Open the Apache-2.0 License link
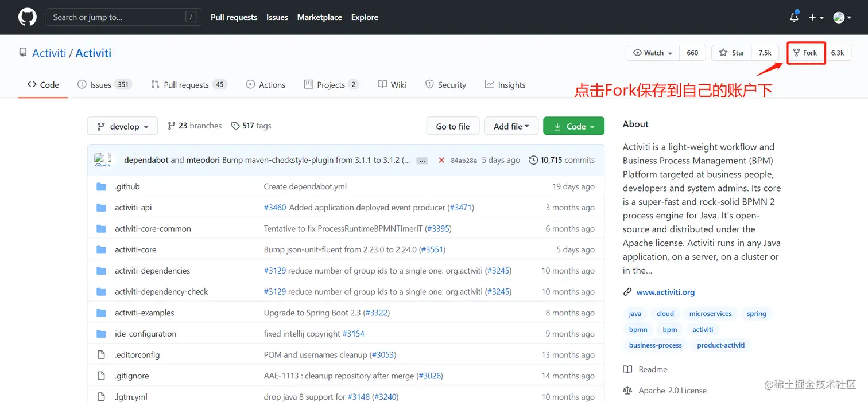Viewport: 868px width, 402px height. pyautogui.click(x=665, y=391)
